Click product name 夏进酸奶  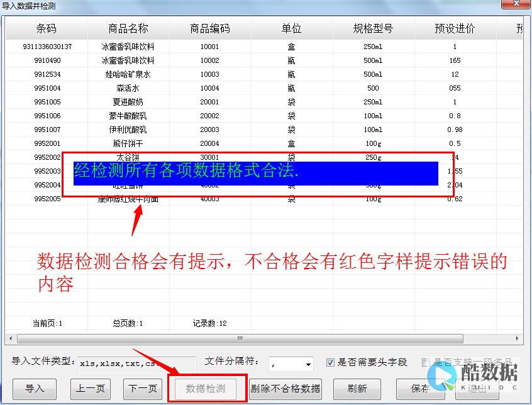128,102
